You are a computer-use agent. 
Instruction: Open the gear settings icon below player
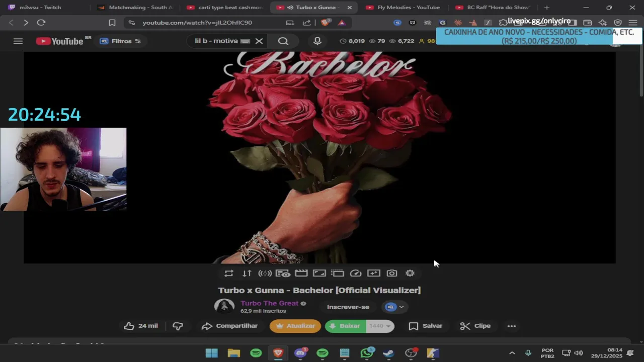tap(410, 273)
